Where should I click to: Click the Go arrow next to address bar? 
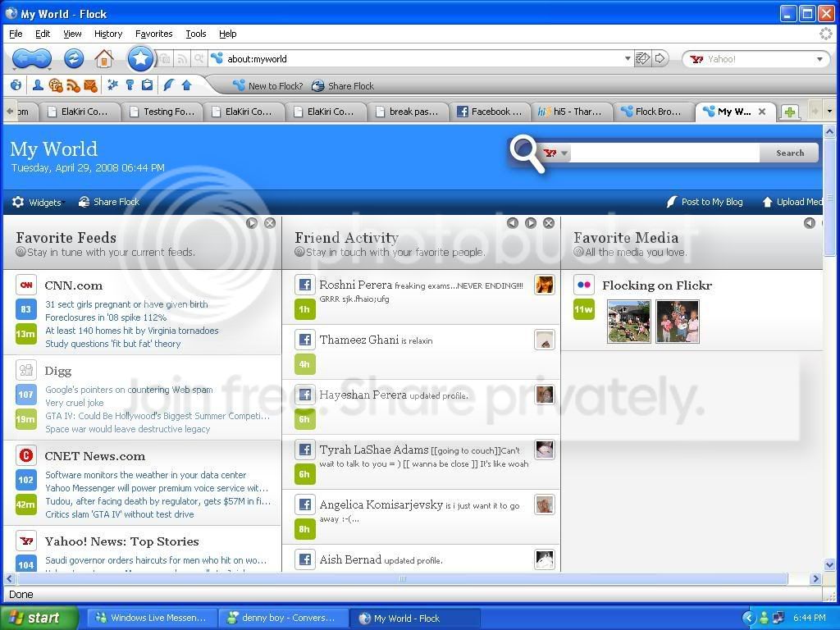[660, 58]
